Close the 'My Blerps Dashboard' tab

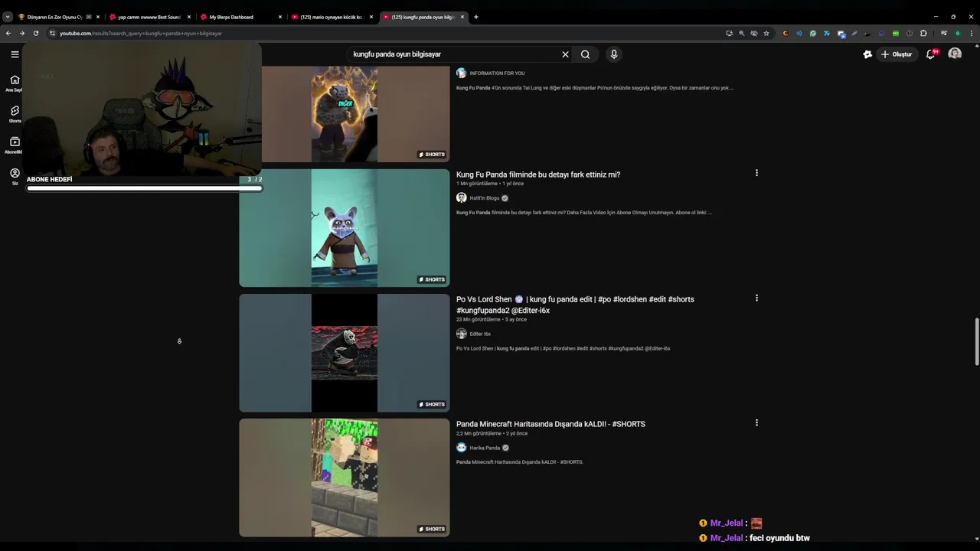(280, 17)
